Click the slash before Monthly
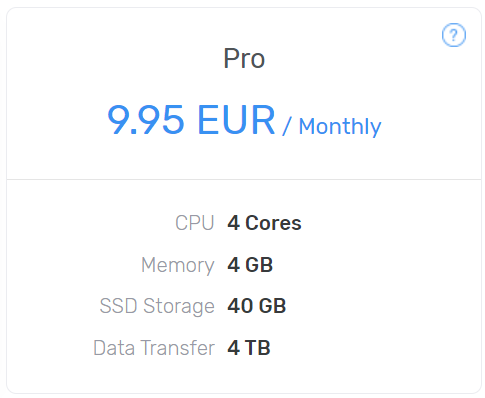 click(x=287, y=126)
